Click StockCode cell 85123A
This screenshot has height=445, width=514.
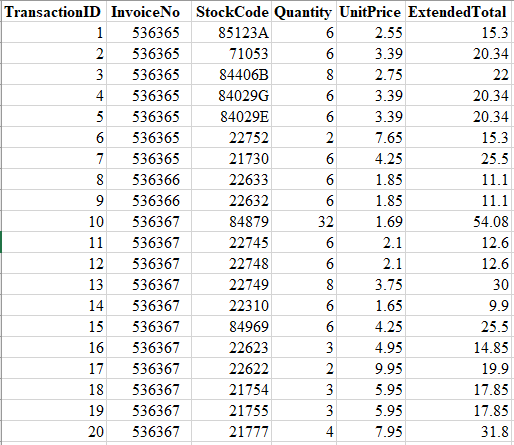(x=232, y=33)
